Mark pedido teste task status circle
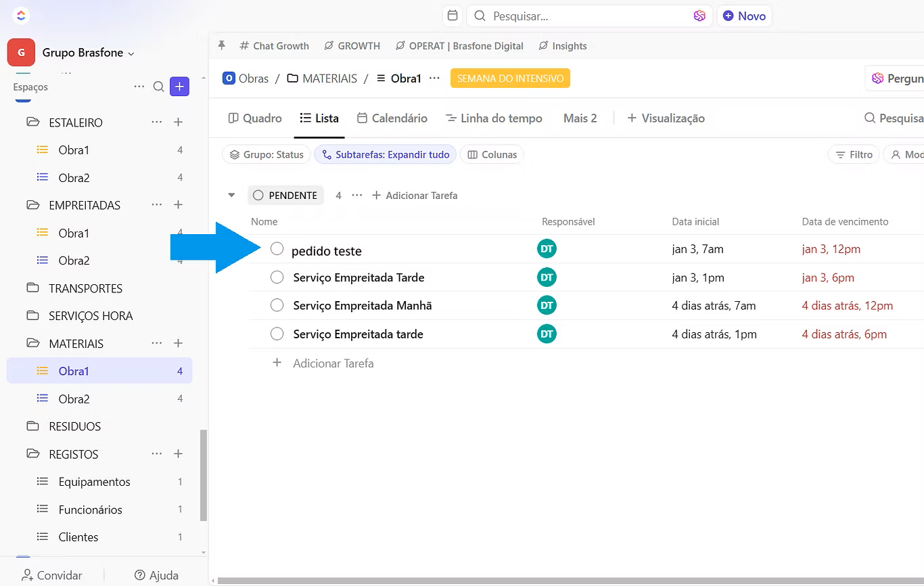Image resolution: width=924 pixels, height=586 pixels. [x=277, y=249]
